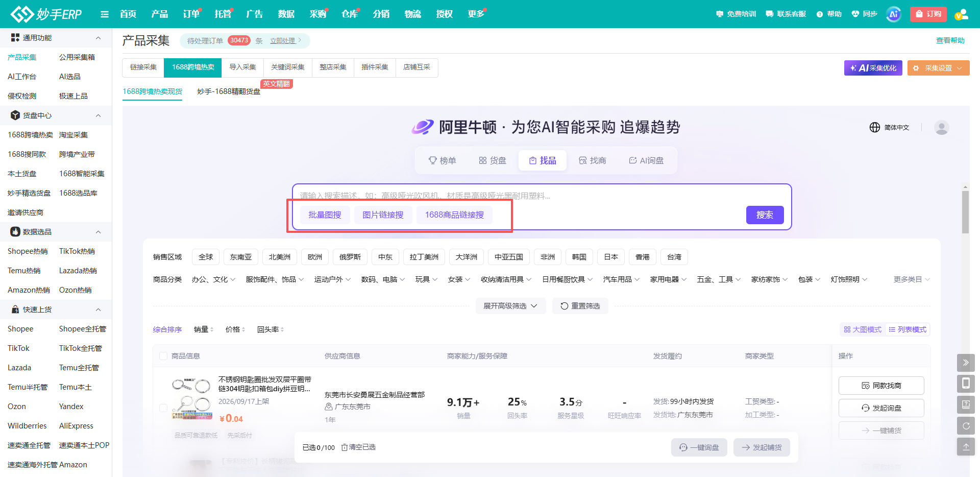
Task: Click the 批量图搜 button
Action: tap(325, 215)
